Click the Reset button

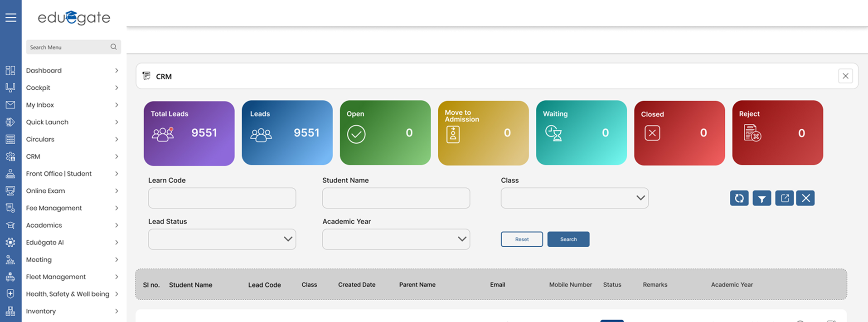coord(522,239)
